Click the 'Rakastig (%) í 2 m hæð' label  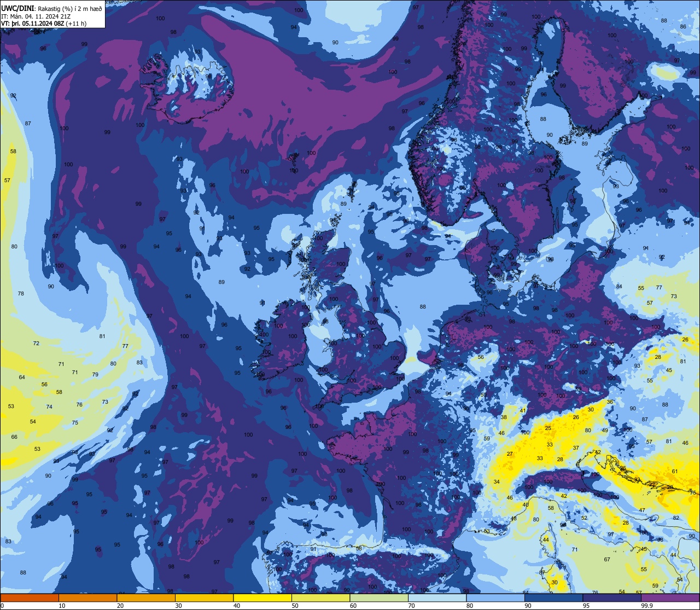tap(71, 8)
